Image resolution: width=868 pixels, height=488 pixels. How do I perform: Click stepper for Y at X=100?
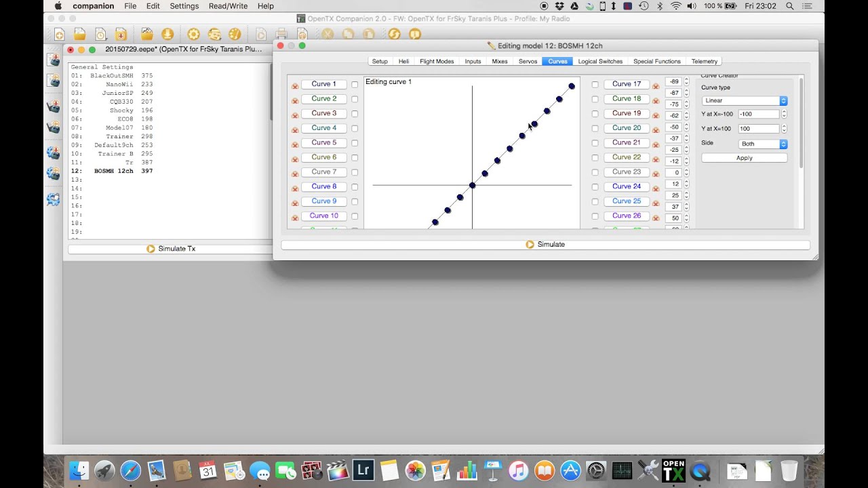(x=784, y=129)
